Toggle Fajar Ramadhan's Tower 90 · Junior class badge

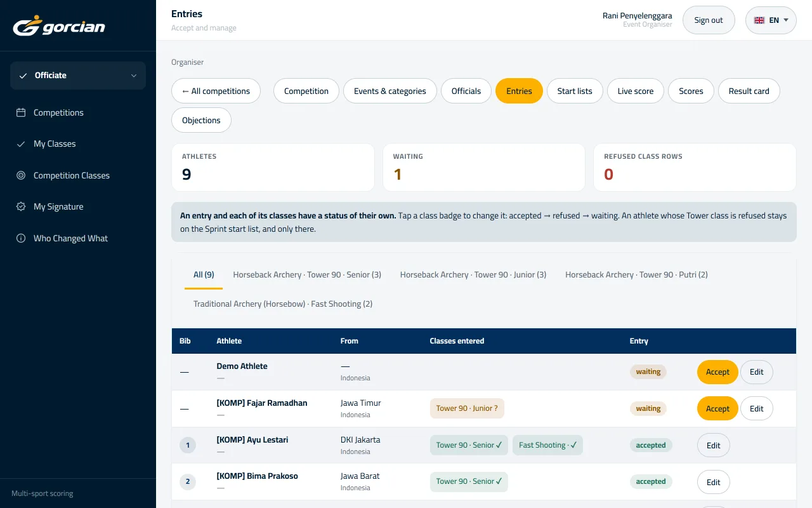click(467, 408)
